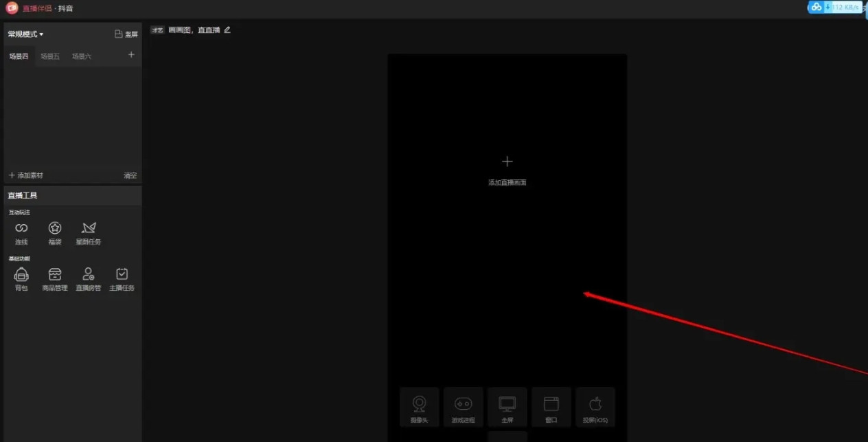Add a 全屏 full screen capture
The width and height of the screenshot is (868, 442).
(x=507, y=407)
